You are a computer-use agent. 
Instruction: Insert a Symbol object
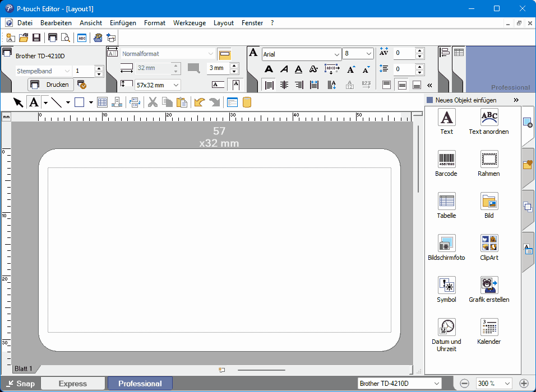446,290
